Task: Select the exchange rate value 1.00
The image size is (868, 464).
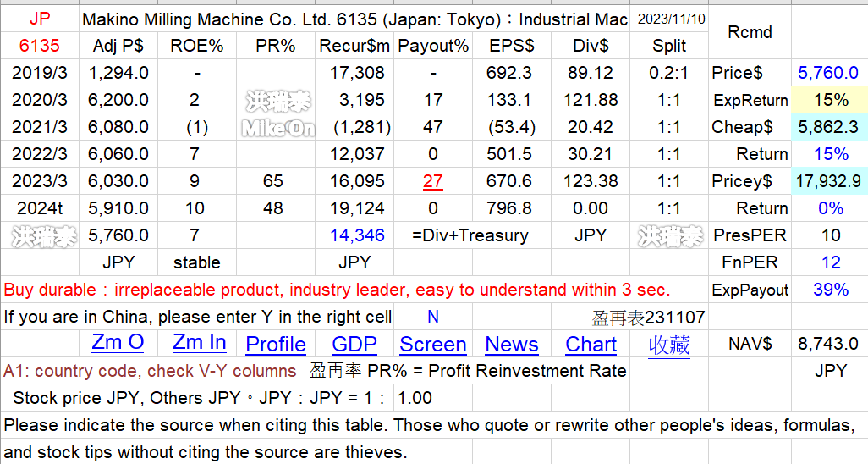Action: click(433, 398)
